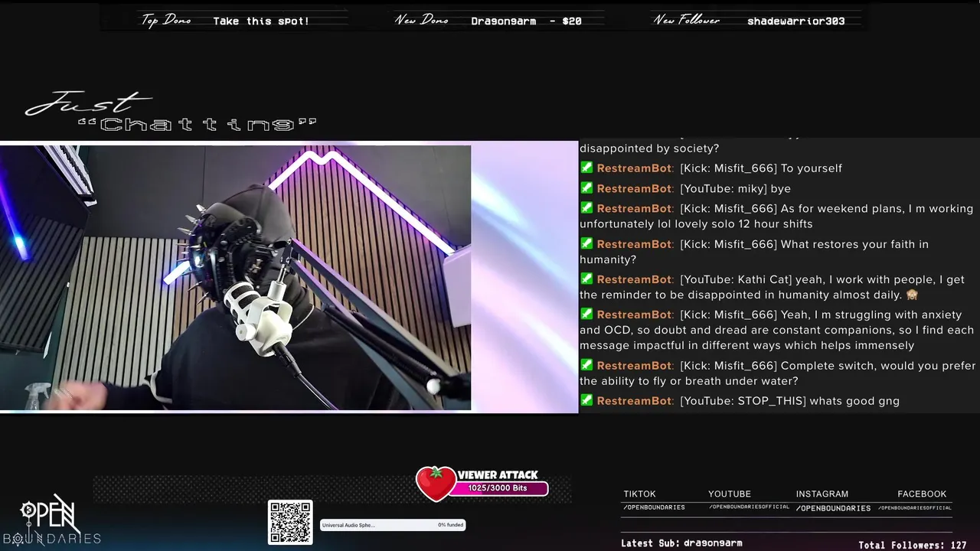This screenshot has height=551, width=980.
Task: Click chat text 'What restores your faith in'
Action: point(854,244)
